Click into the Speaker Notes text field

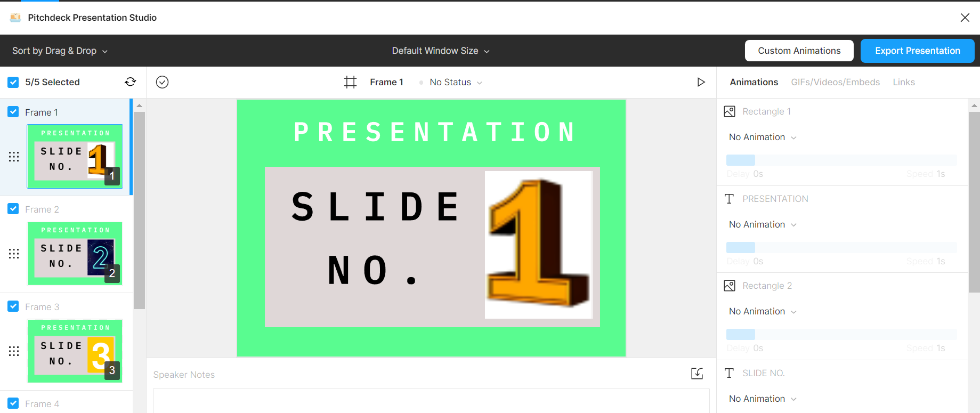[431, 400]
